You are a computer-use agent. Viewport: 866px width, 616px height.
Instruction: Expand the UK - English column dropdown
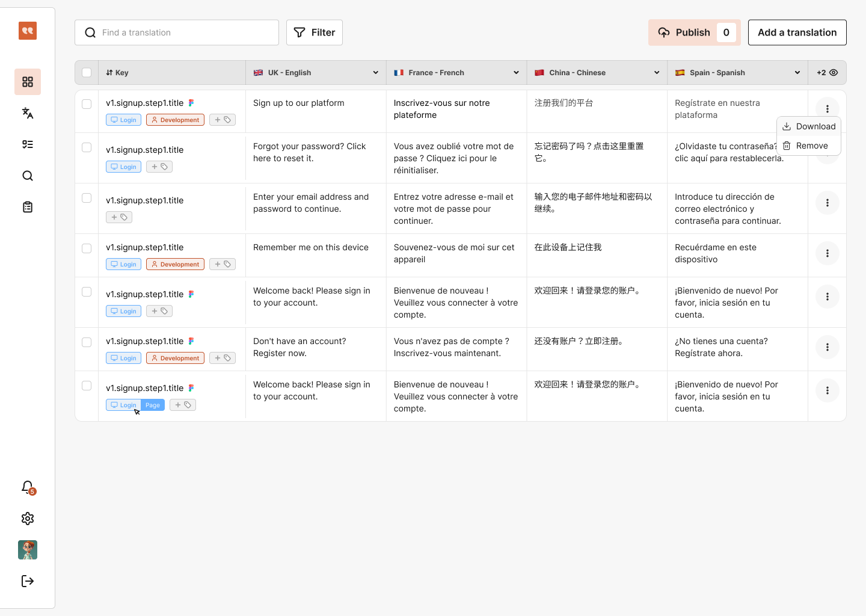tap(376, 73)
